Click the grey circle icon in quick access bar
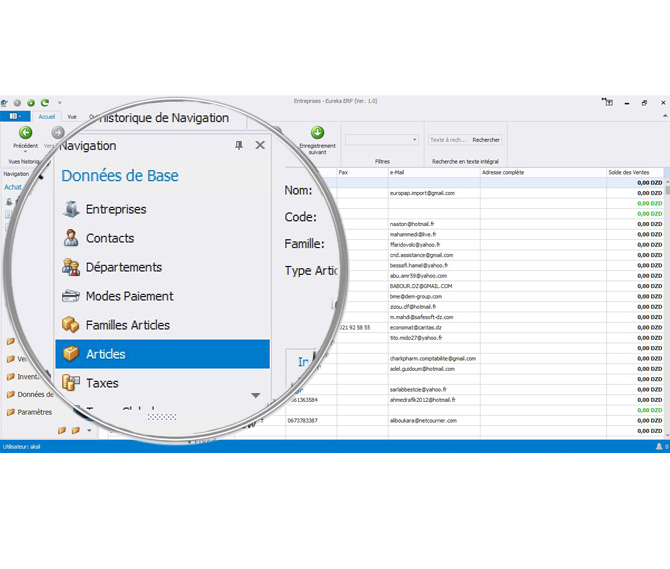670x569 pixels. [x=17, y=103]
